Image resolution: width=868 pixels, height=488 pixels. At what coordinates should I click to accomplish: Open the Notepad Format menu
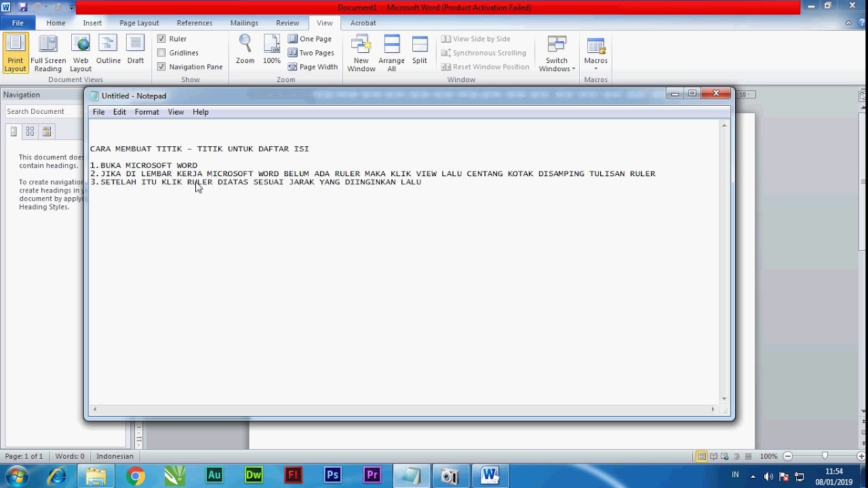146,112
